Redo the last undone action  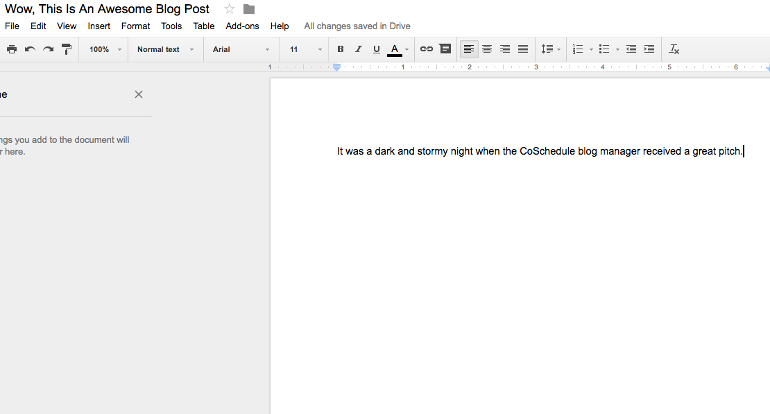[48, 49]
